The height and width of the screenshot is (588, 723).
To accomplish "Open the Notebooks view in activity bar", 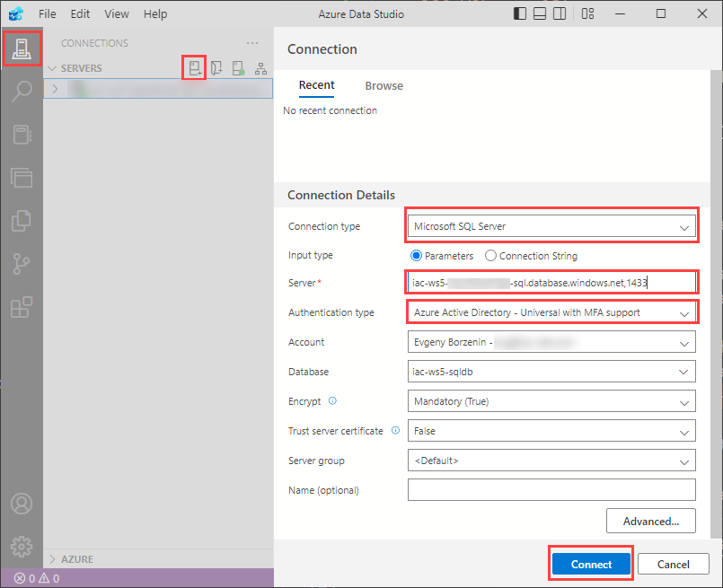I will click(x=22, y=135).
